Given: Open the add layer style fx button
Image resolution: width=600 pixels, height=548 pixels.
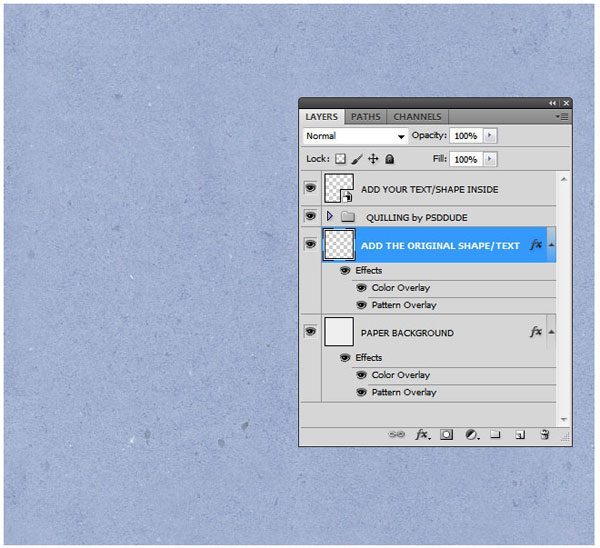Looking at the screenshot, I should tap(422, 434).
